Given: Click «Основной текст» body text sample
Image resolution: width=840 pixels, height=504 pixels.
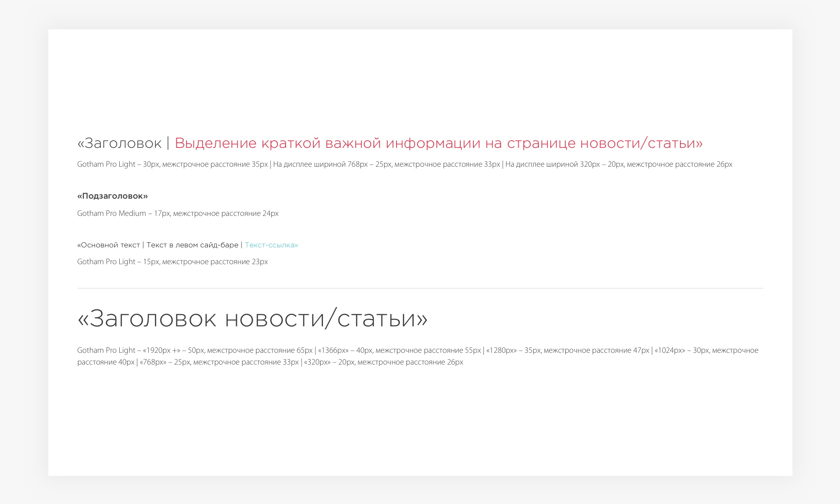Looking at the screenshot, I should (x=109, y=245).
